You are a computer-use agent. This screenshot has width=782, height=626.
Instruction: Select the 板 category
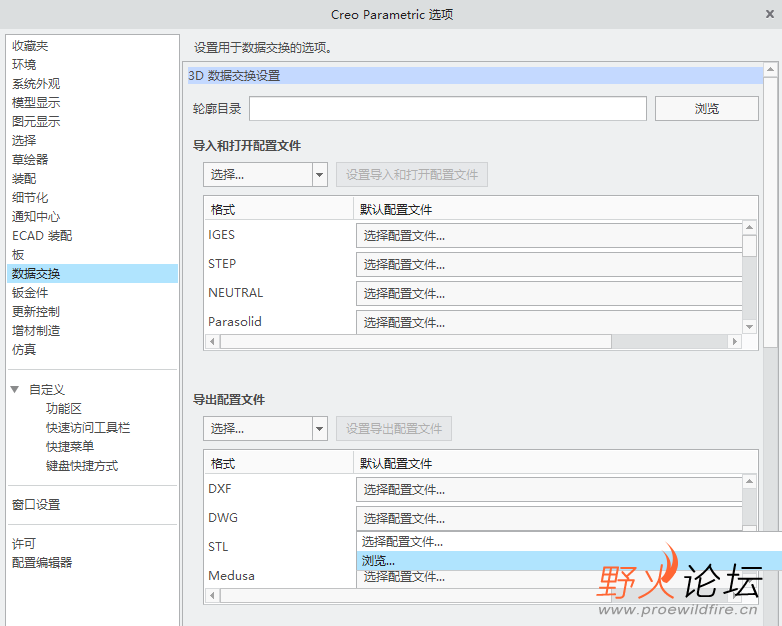(18, 254)
